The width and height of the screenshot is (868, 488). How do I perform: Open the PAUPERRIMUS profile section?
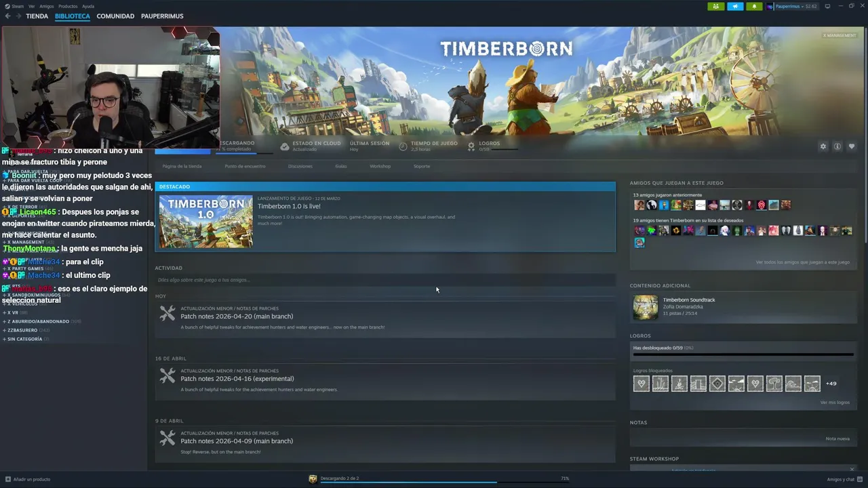[161, 16]
